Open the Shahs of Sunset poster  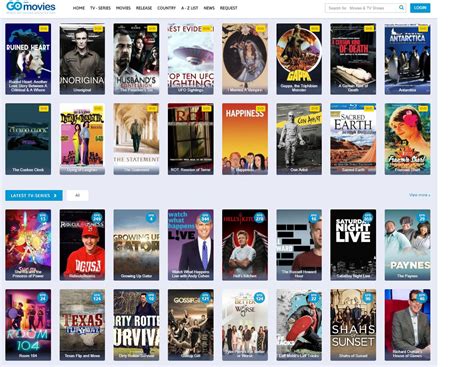[353, 325]
